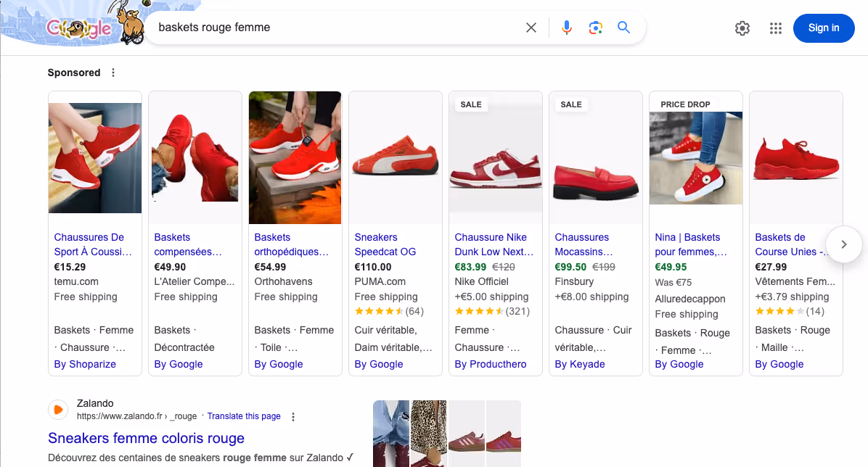Click the zalando.fr result URL

tap(136, 416)
